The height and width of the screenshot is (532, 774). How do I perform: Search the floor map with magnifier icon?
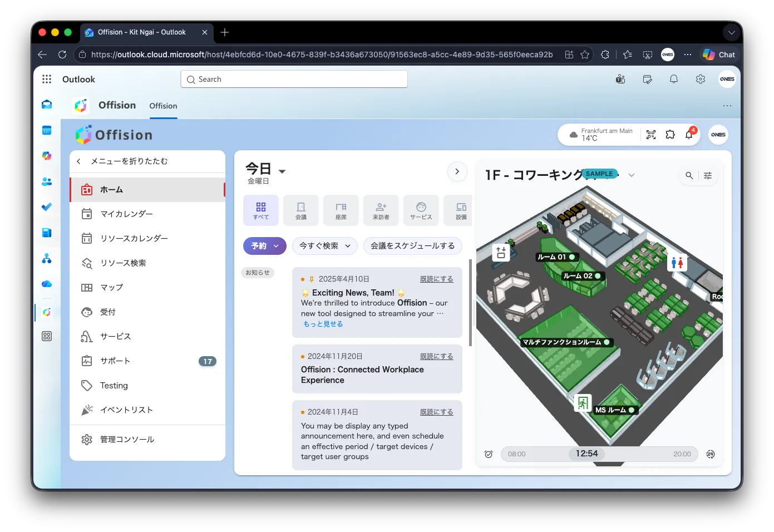coord(689,175)
